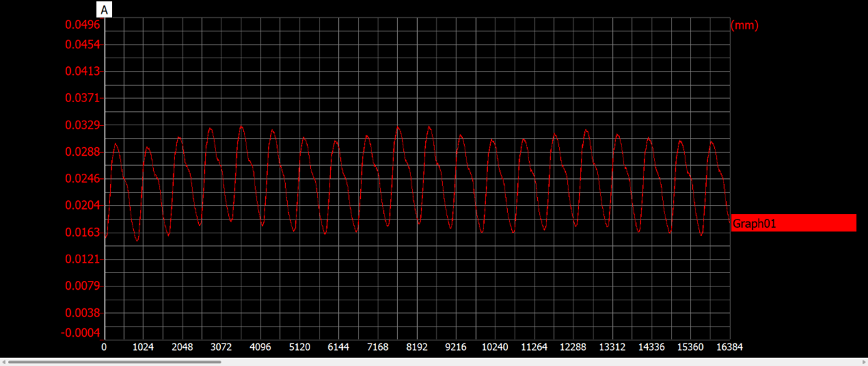Click Y-axis value 0.0121

[82, 259]
